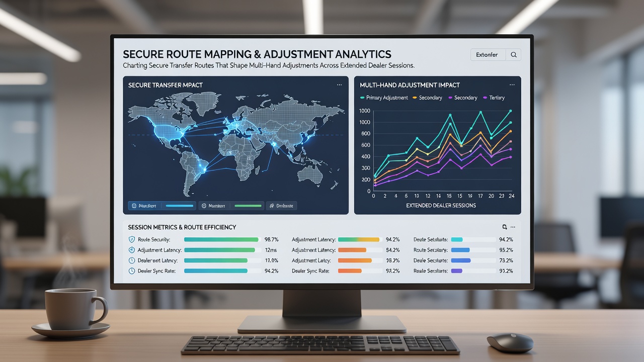Screen dimensions: 644x362
Task: Click the Route Security shield icon
Action: [132, 239]
